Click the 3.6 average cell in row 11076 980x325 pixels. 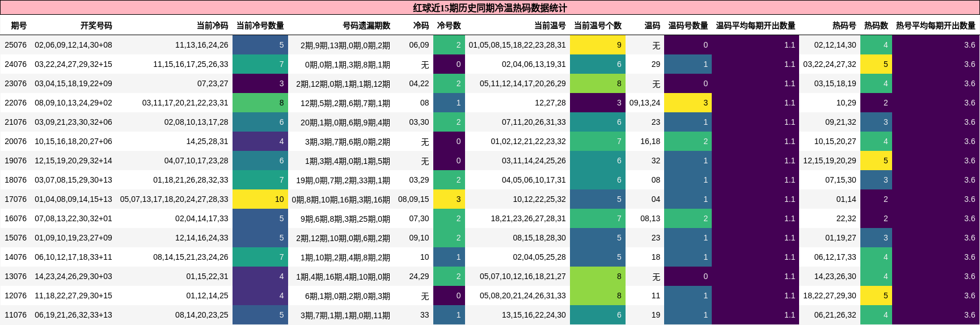936,315
